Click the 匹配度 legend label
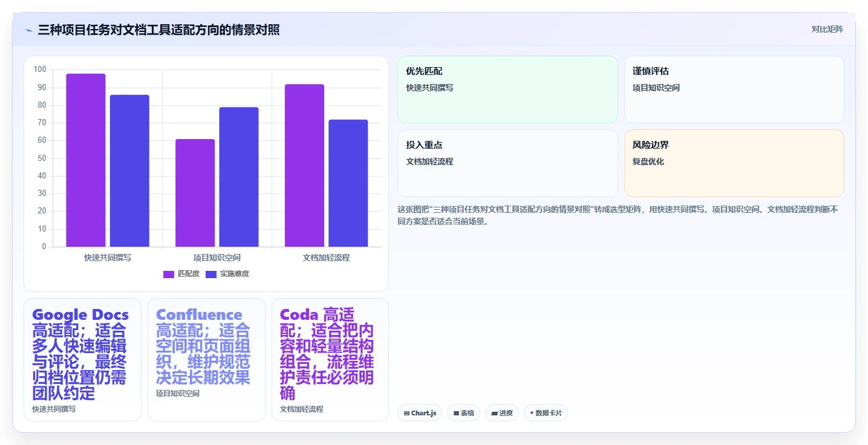Image resolution: width=868 pixels, height=445 pixels. pos(189,274)
